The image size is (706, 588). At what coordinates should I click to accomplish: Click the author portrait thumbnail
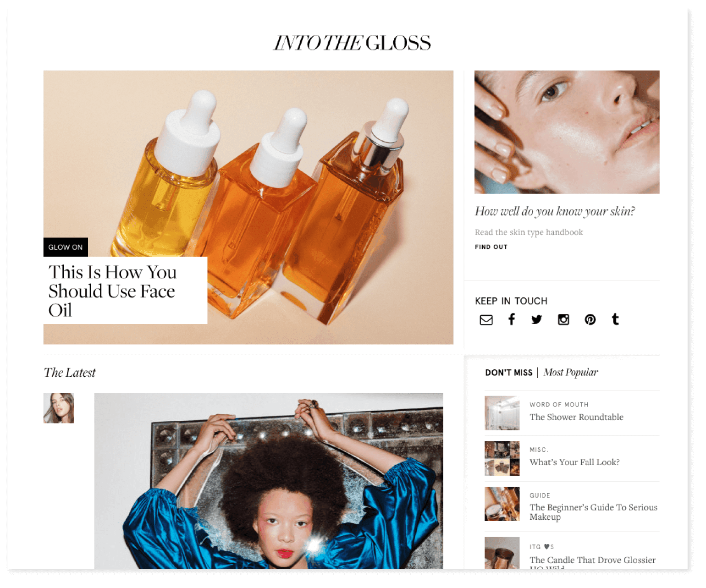(59, 408)
